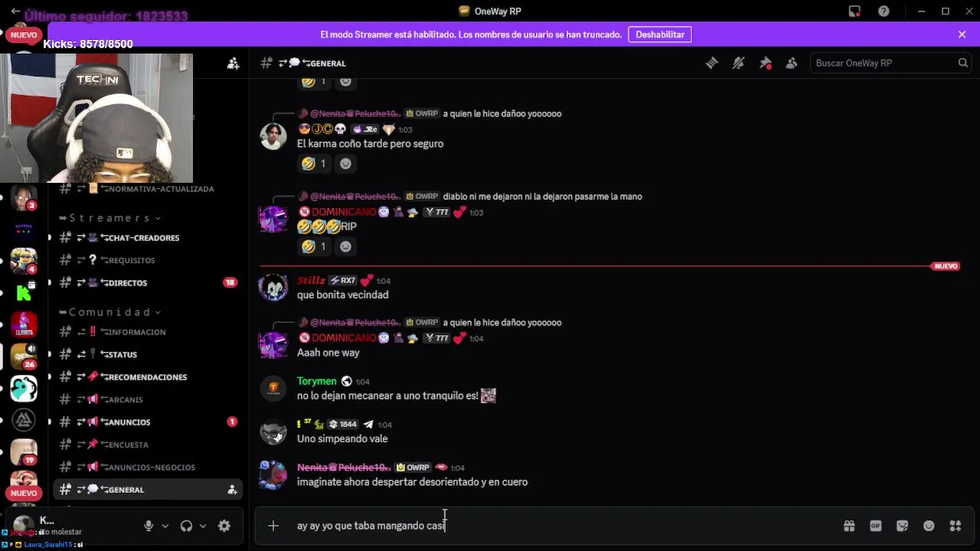Screen dimensions: 980x551
Task: Mute the microphone
Action: point(149,526)
